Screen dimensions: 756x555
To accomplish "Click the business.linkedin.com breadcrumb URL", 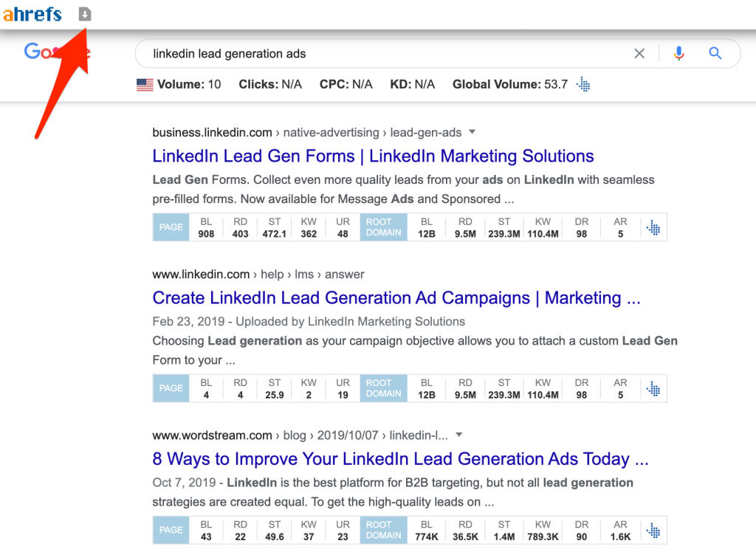I will pos(307,133).
